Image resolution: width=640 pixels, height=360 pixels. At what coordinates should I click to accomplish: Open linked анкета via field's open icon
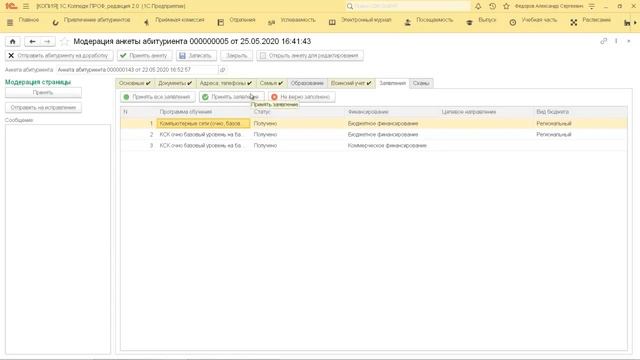222,70
